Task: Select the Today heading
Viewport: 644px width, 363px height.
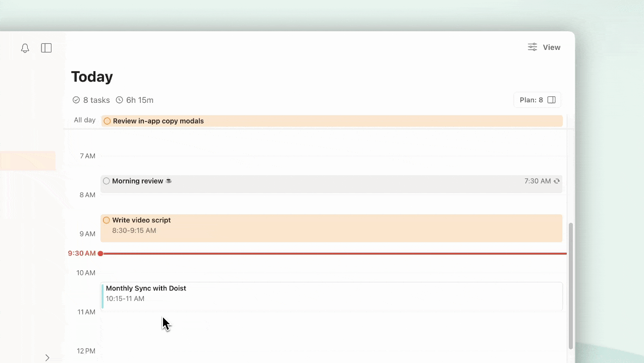Action: (92, 77)
